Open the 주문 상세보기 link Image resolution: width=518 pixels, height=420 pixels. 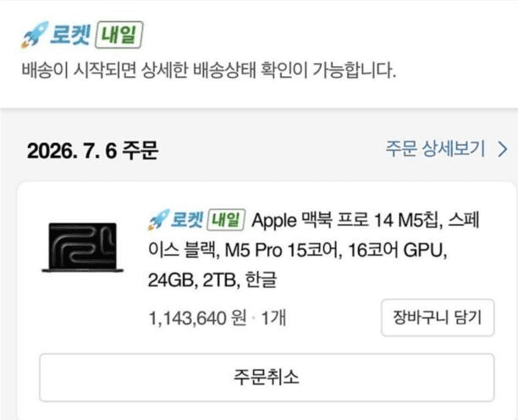pyautogui.click(x=435, y=149)
